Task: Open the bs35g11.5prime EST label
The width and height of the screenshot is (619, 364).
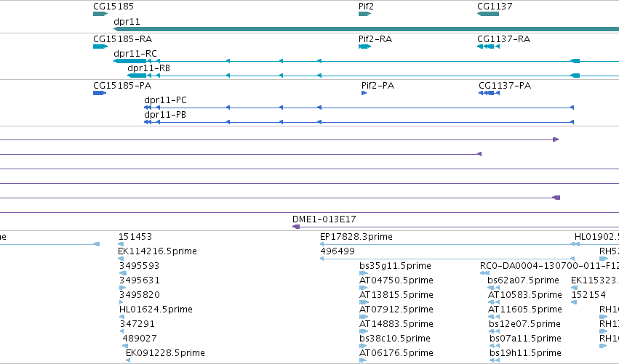Action: [x=395, y=266]
